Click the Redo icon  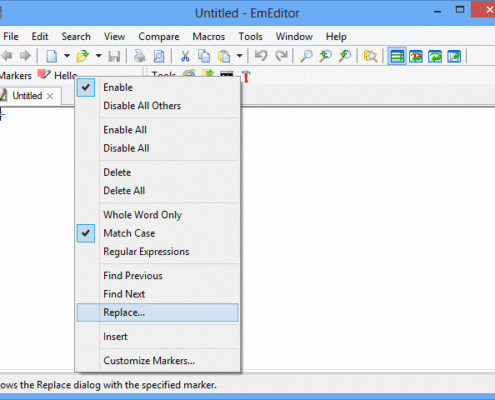point(282,56)
